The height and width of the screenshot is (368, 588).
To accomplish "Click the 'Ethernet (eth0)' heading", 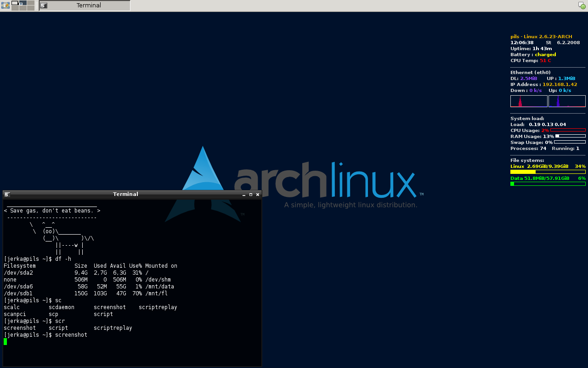I will [x=530, y=73].
